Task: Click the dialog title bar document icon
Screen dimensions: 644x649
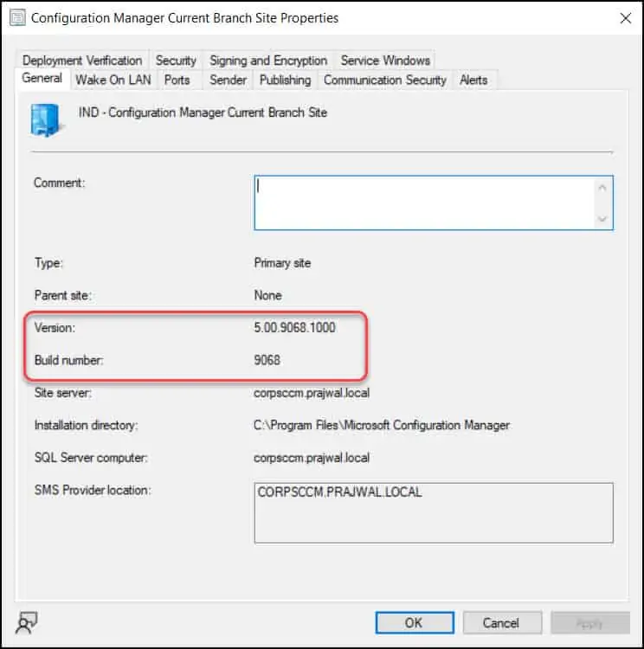Action: pyautogui.click(x=17, y=18)
